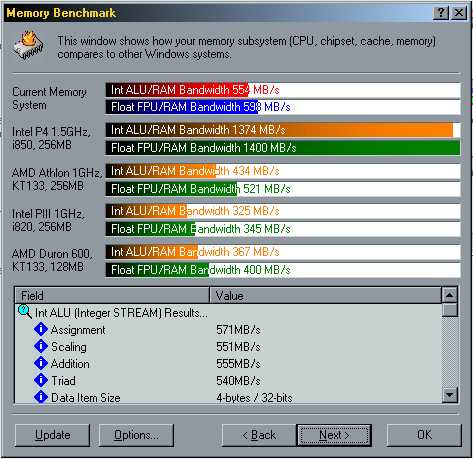The height and width of the screenshot is (459, 473).
Task: Click the 'Intel P4 1.5GHz, i850, 256MB' label
Action: point(51,138)
